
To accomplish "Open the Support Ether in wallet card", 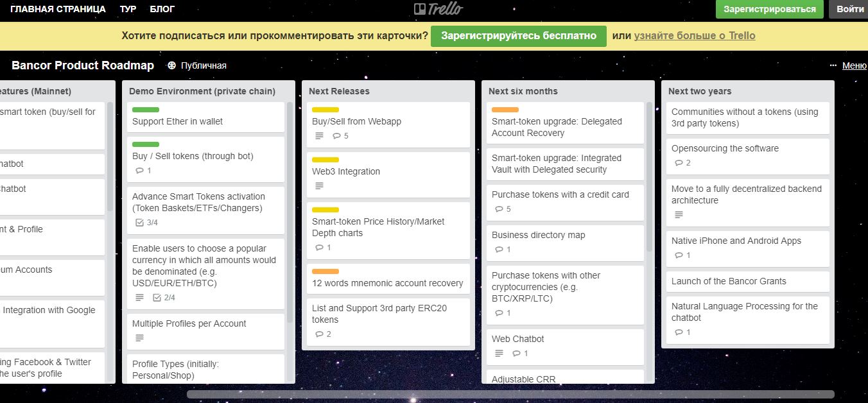I will (205, 117).
